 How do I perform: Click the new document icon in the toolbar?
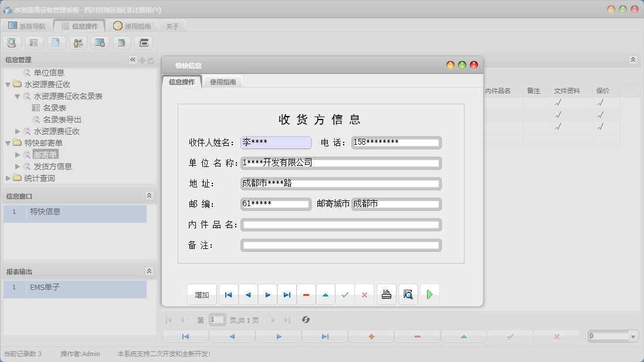tap(56, 42)
